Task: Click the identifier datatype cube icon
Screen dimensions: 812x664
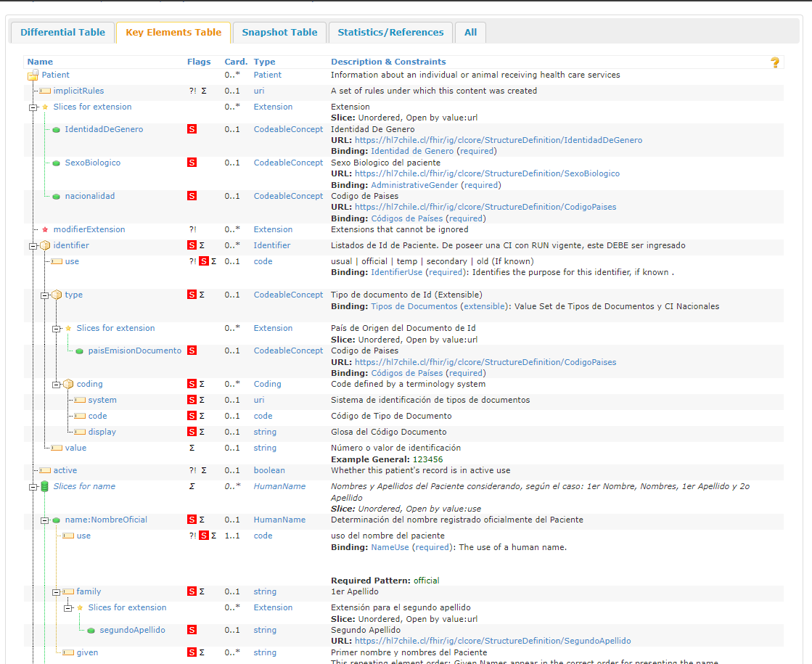Action: point(44,246)
